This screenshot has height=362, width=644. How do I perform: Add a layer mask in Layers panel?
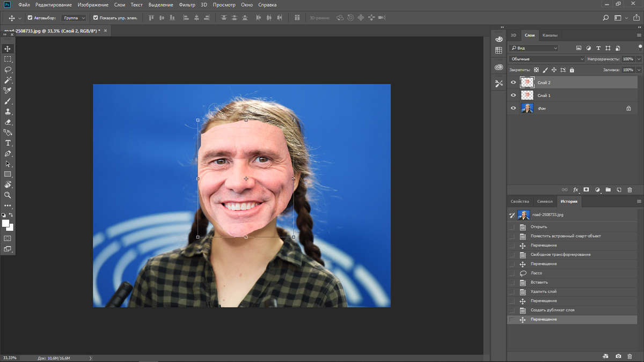[x=586, y=190]
